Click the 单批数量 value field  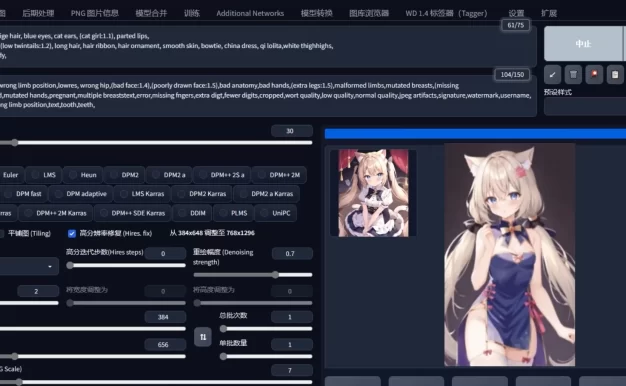(292, 344)
